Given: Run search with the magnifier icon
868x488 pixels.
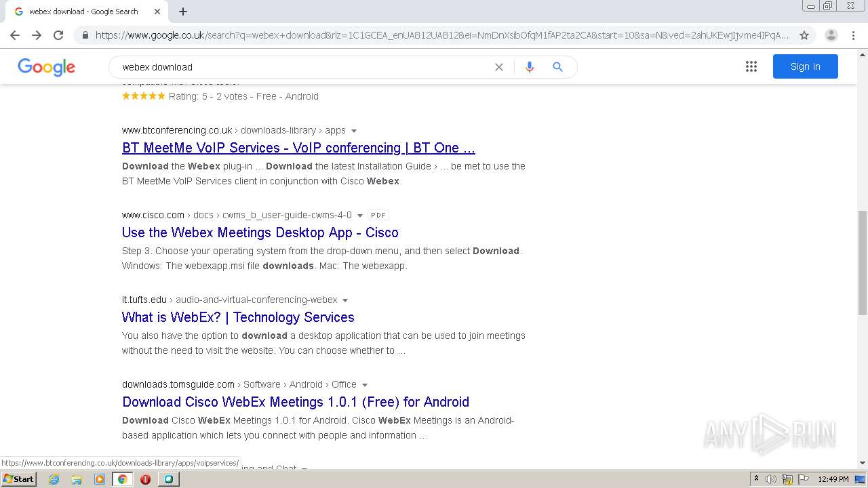Looking at the screenshot, I should tap(557, 67).
